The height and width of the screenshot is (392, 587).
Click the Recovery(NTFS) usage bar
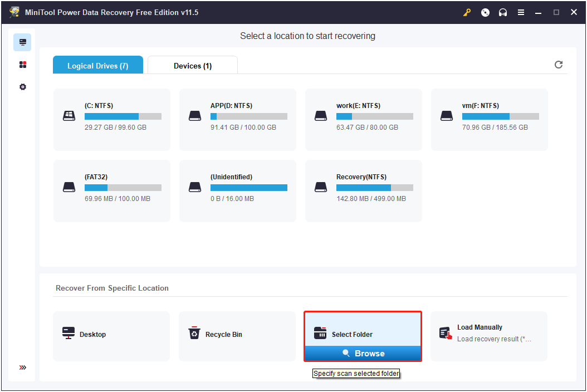tap(374, 188)
